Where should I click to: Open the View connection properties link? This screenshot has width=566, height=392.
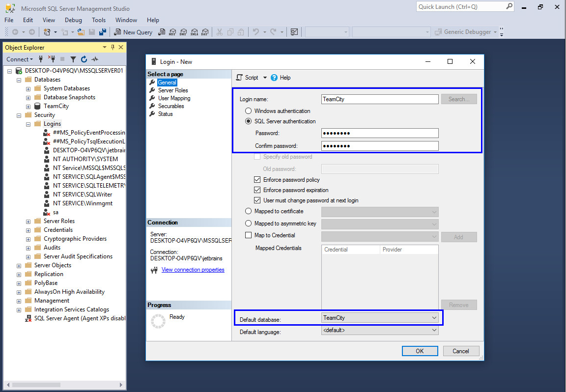[193, 270]
